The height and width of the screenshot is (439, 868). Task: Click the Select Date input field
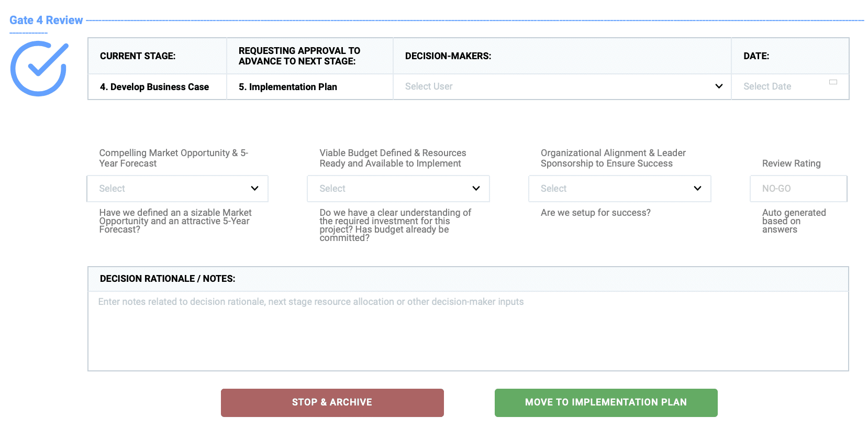tap(790, 86)
